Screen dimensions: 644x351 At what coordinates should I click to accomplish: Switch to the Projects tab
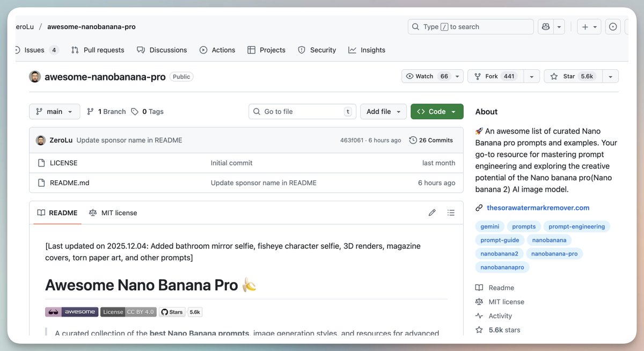(x=266, y=50)
